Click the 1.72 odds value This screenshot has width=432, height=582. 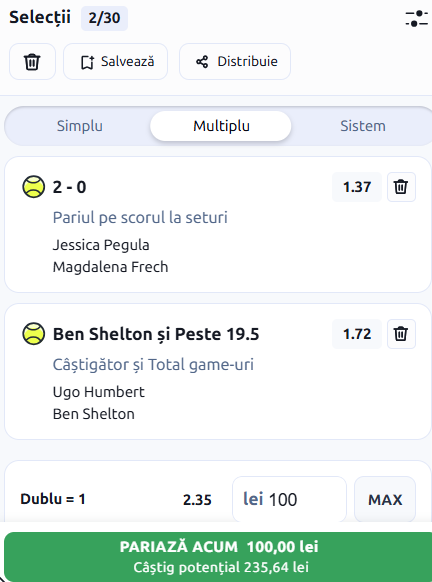(x=357, y=334)
